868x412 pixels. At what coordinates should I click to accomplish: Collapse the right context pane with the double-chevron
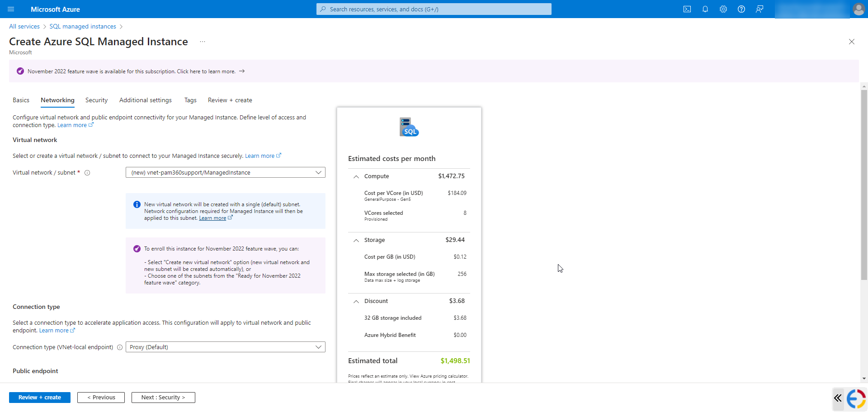(x=838, y=398)
